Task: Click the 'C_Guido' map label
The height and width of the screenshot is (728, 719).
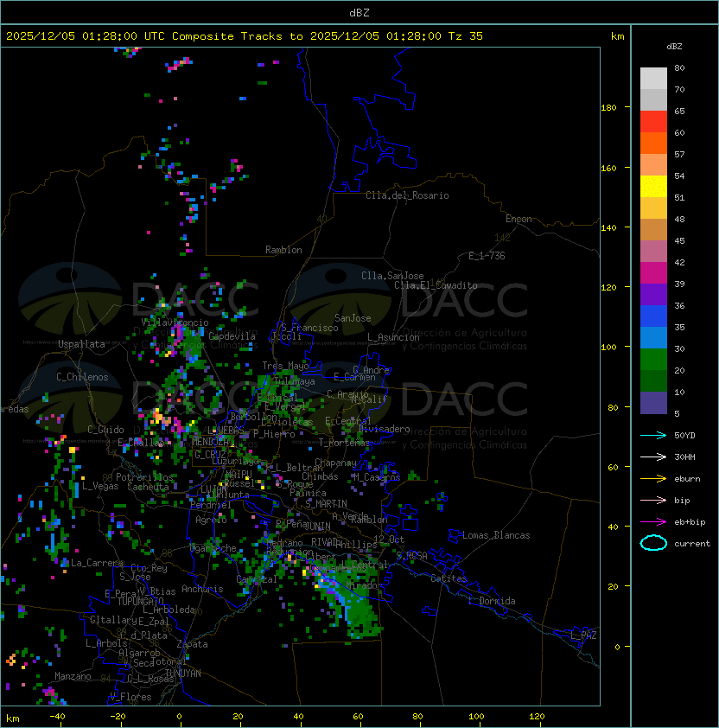Action: [105, 430]
